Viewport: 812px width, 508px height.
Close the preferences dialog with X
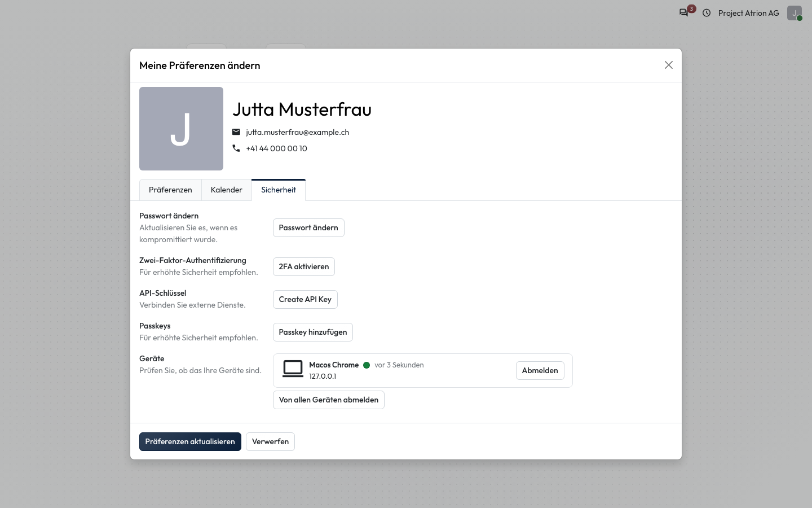click(x=669, y=65)
